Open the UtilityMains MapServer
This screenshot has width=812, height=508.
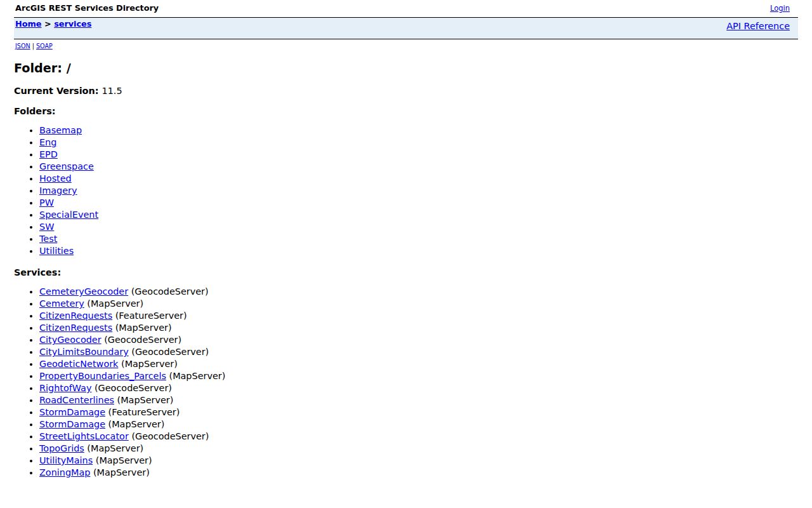pos(66,460)
